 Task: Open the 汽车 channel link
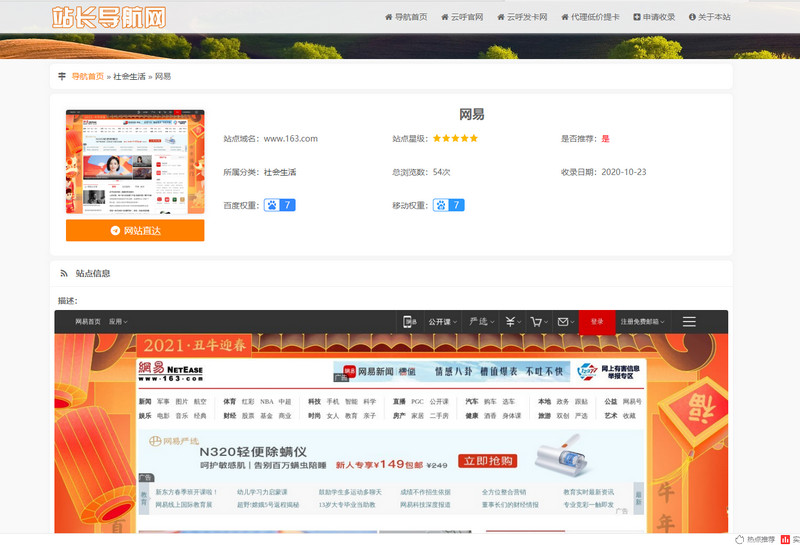click(x=471, y=402)
